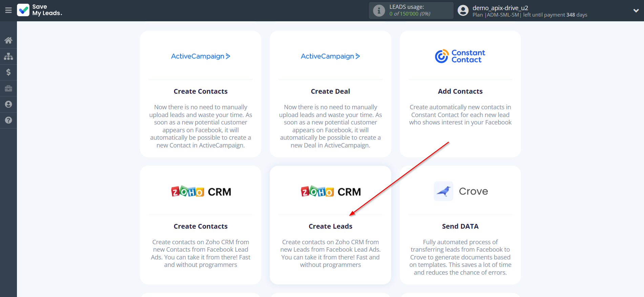
Task: Open the hamburger menu in header
Action: tap(8, 10)
